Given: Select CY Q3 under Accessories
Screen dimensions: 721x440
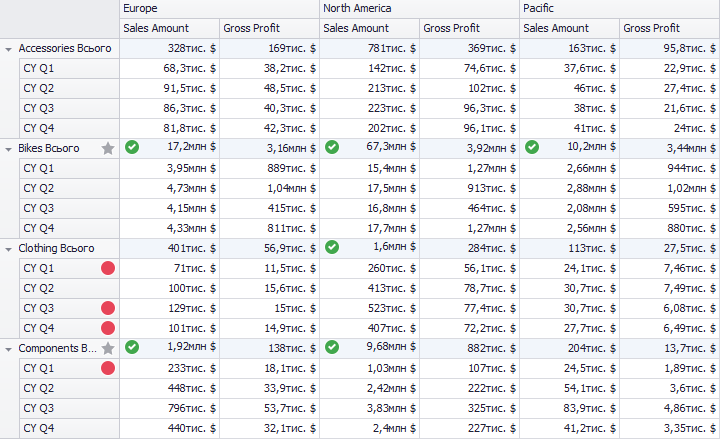Looking at the screenshot, I should [x=69, y=109].
